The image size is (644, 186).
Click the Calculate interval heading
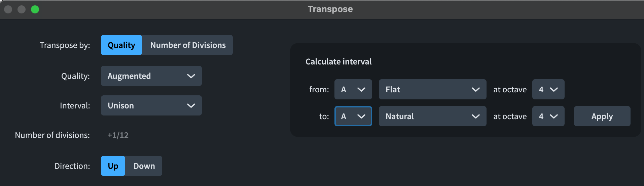click(338, 61)
